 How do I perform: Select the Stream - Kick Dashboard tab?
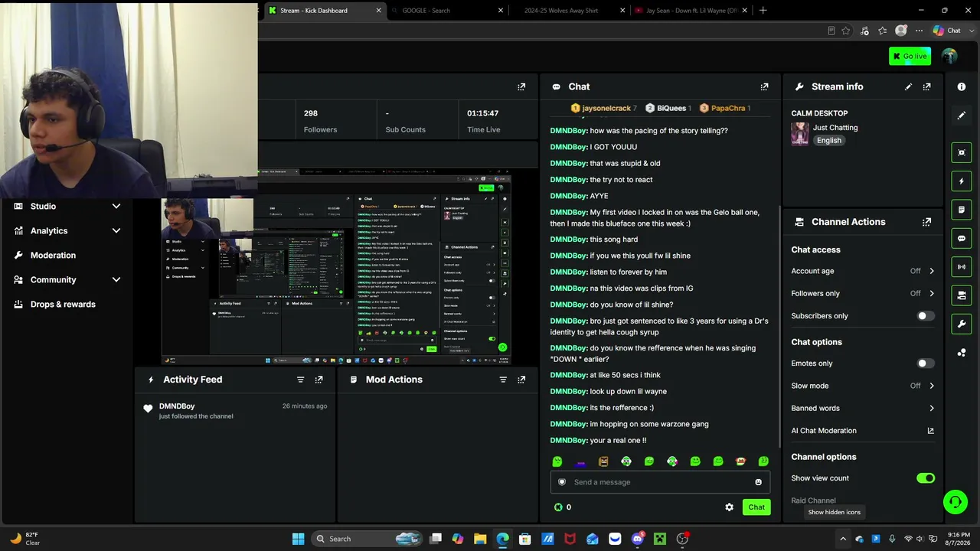click(x=324, y=11)
